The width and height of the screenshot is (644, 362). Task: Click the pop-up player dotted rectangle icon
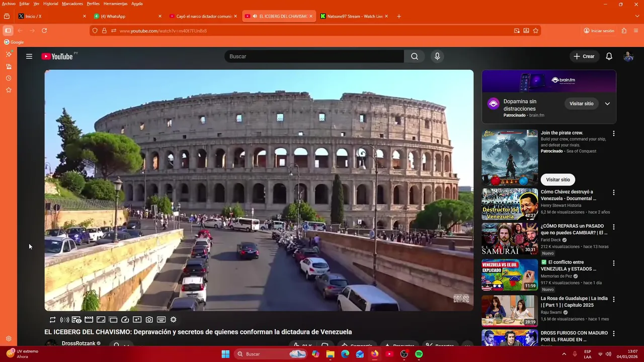113,320
